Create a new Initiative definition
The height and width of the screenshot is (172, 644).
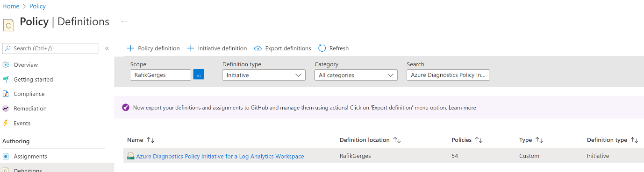pos(217,48)
